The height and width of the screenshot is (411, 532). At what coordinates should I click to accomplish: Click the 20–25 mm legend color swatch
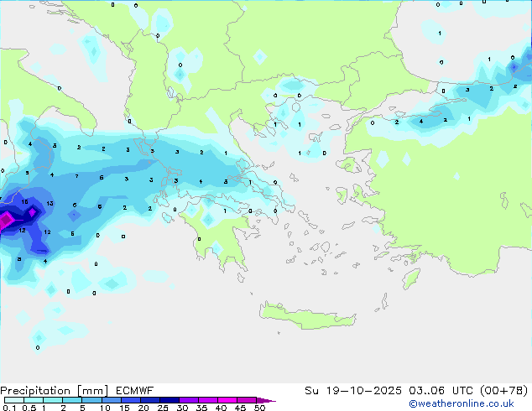click(149, 400)
